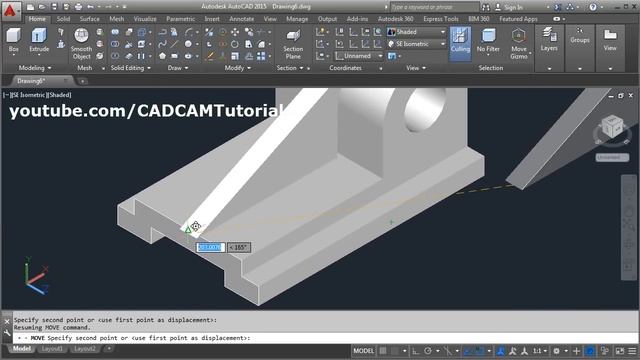Click the new drawing plus tab button
640x360 pixels.
tap(82, 81)
